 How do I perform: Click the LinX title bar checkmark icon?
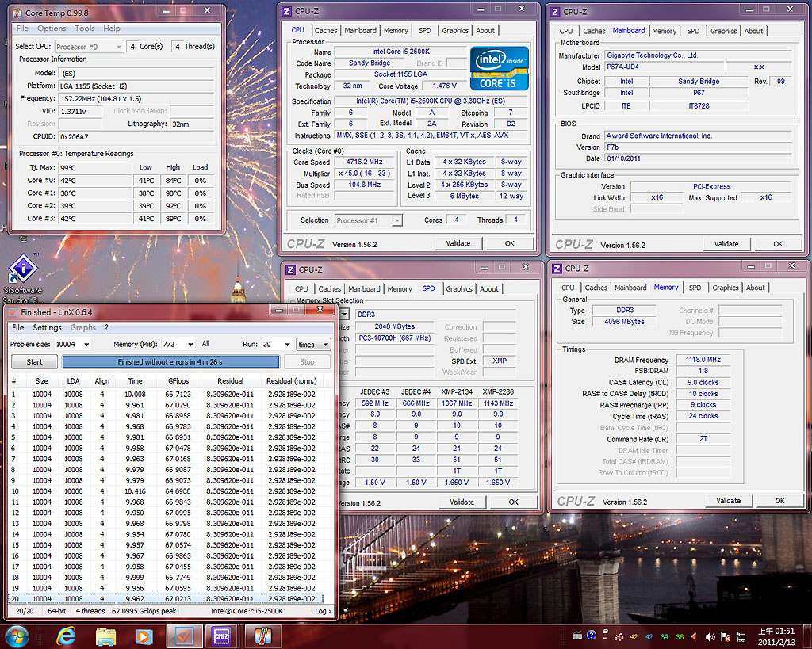point(13,312)
